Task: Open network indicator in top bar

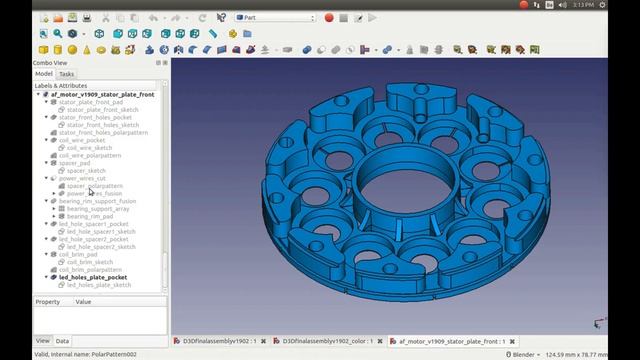Action: pyautogui.click(x=536, y=5)
